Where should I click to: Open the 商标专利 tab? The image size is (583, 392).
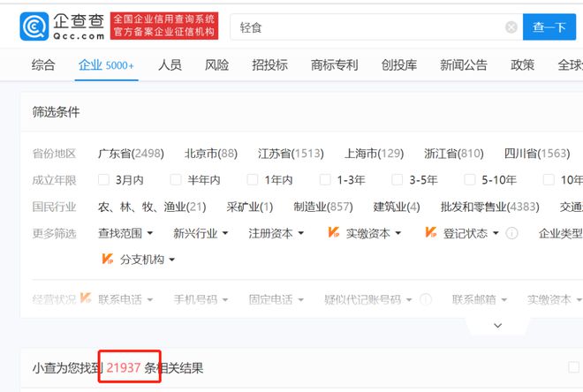[x=334, y=65]
